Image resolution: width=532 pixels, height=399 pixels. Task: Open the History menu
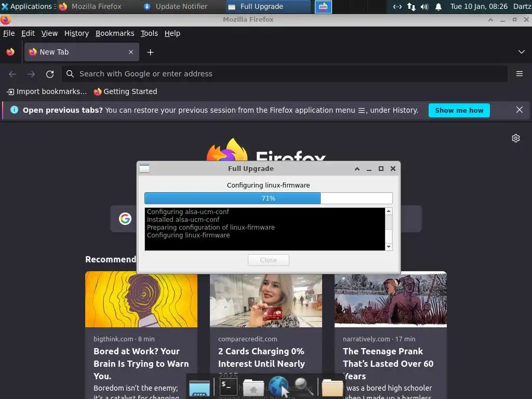(x=76, y=33)
